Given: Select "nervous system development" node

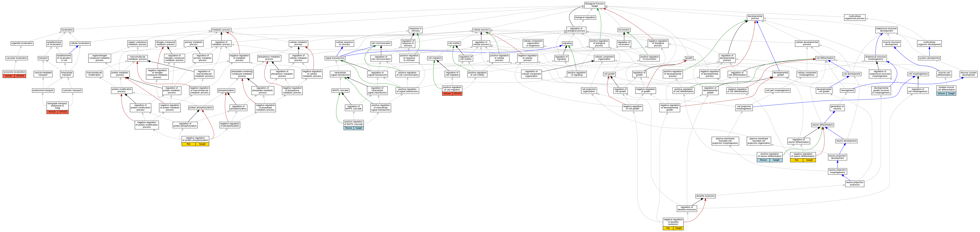Looking at the screenshot, I should click(969, 74).
